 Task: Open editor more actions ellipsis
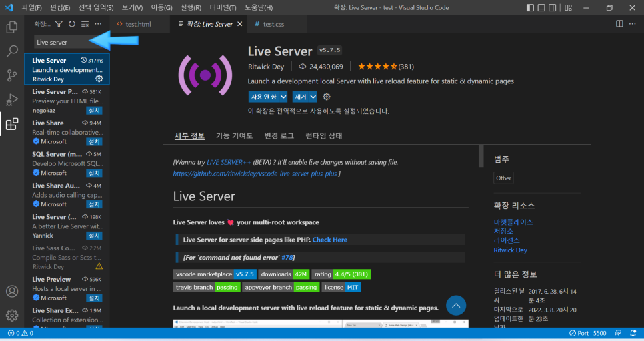tap(633, 24)
